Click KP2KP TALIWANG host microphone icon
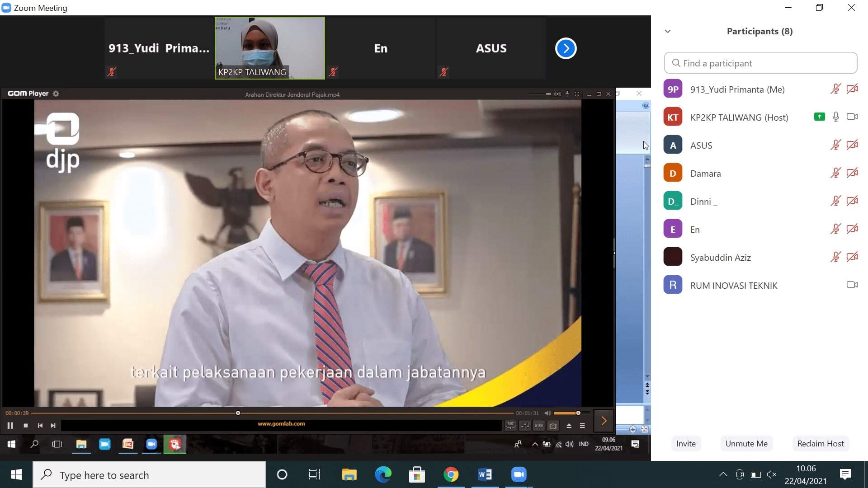868x488 pixels. [835, 117]
